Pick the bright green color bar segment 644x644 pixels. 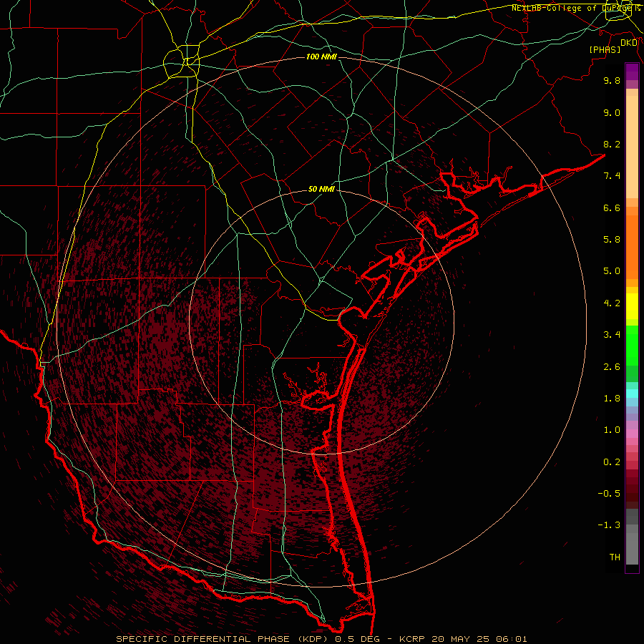tap(632, 345)
